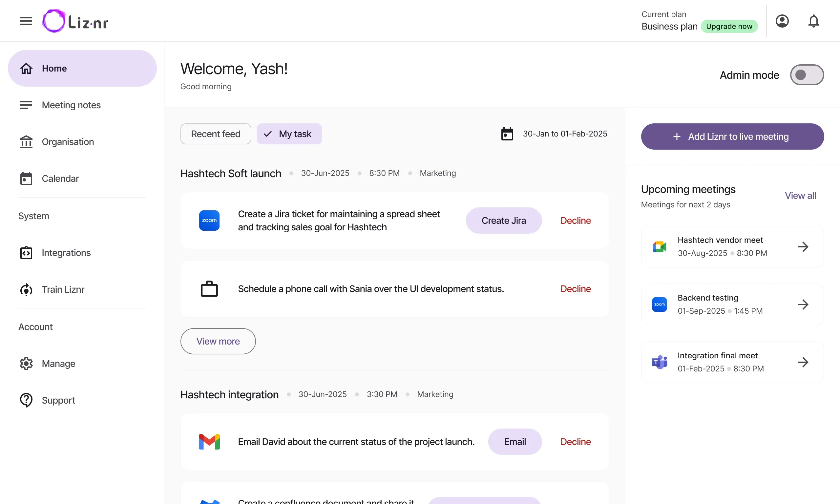Select the Backend testing card title
Viewport: 840px width, 504px height.
click(x=708, y=298)
